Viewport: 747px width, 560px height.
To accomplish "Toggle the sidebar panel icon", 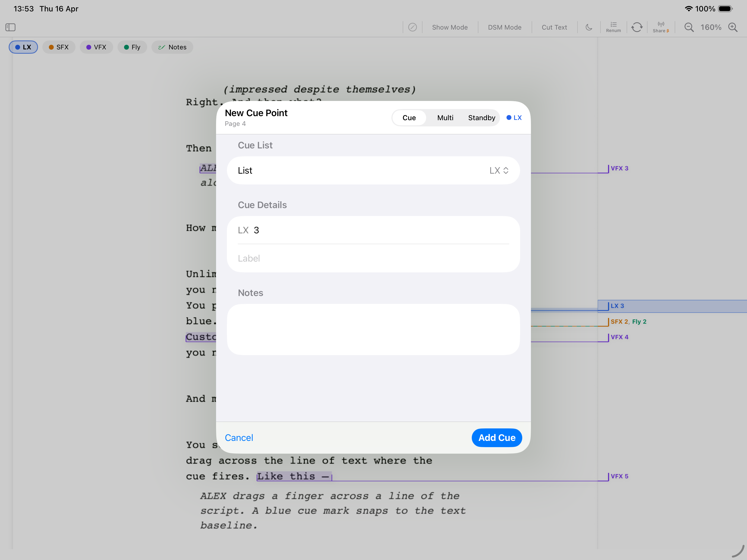I will 11,27.
